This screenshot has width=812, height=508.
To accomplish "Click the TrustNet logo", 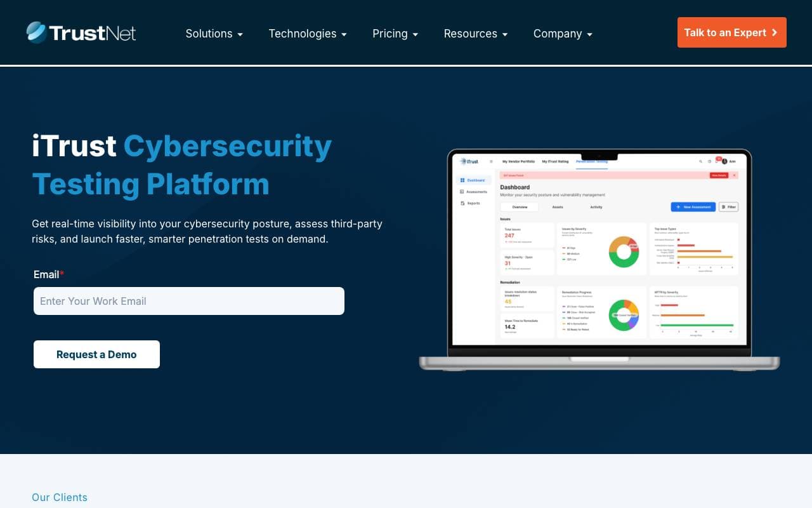I will pyautogui.click(x=81, y=32).
